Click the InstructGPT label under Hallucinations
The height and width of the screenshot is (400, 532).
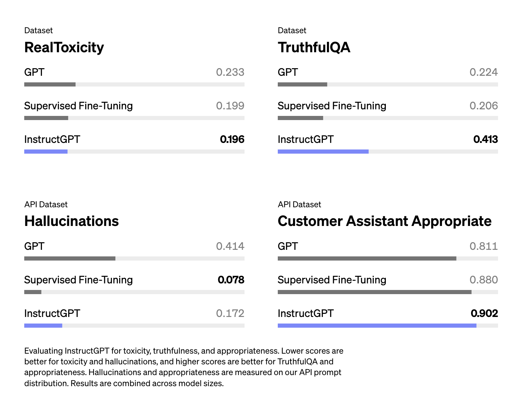52,313
